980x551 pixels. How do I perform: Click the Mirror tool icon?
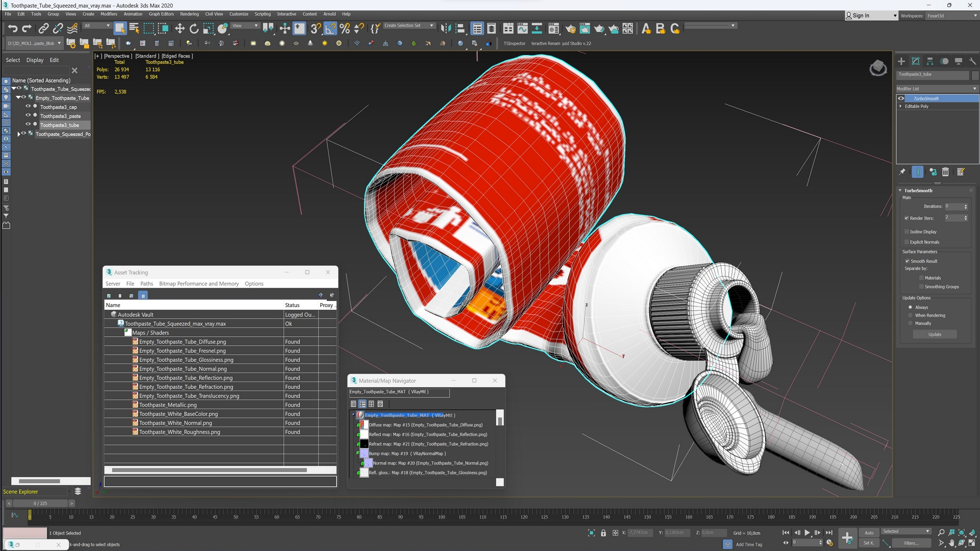(446, 29)
